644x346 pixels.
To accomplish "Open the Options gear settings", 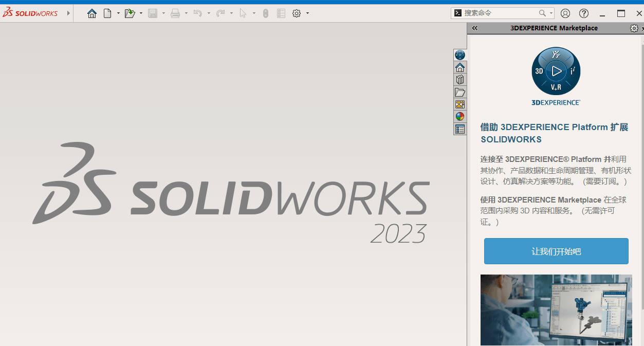I will [297, 13].
